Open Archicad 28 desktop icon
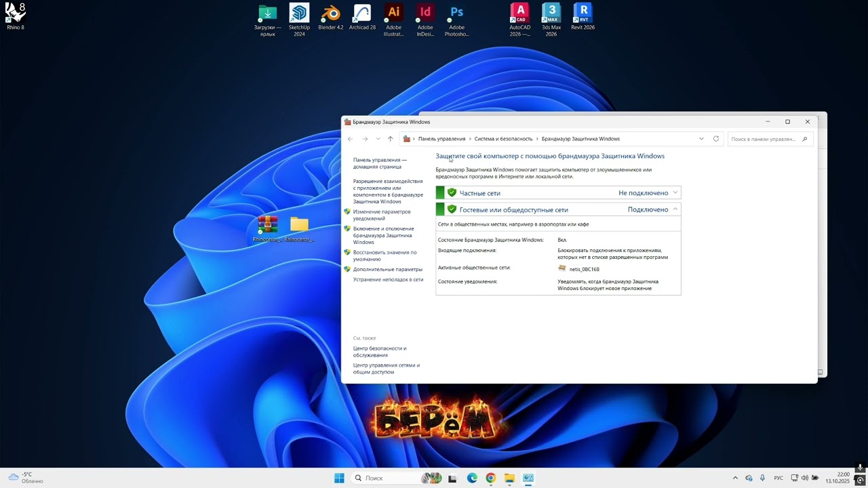Image resolution: width=868 pixels, height=488 pixels. coord(362,17)
